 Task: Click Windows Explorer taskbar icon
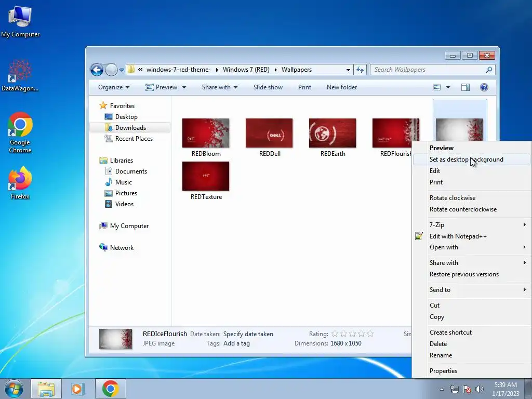[46, 389]
